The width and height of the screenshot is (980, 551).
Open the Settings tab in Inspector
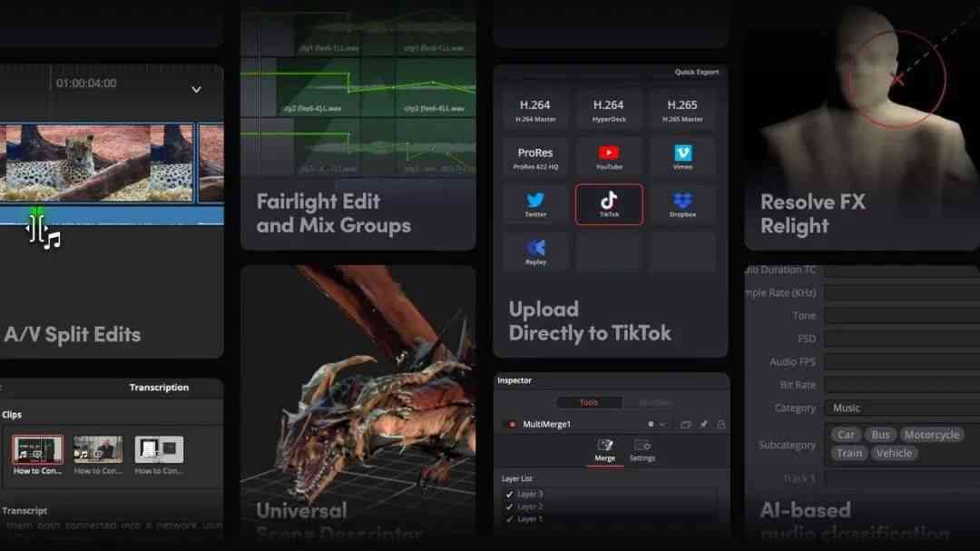(642, 451)
